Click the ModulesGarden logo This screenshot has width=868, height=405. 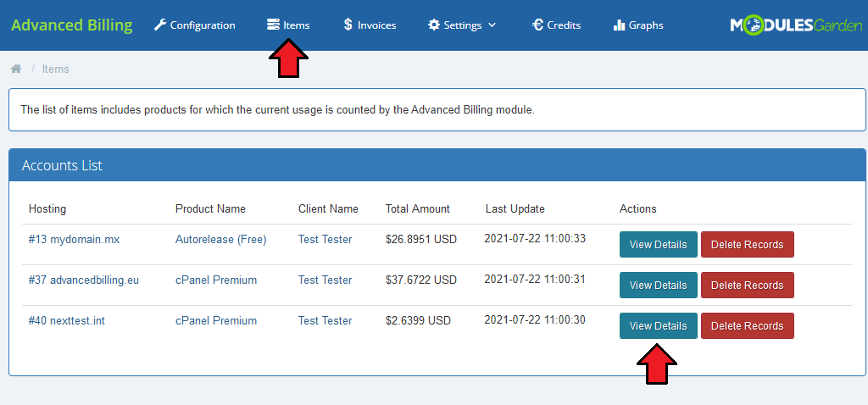coord(796,25)
